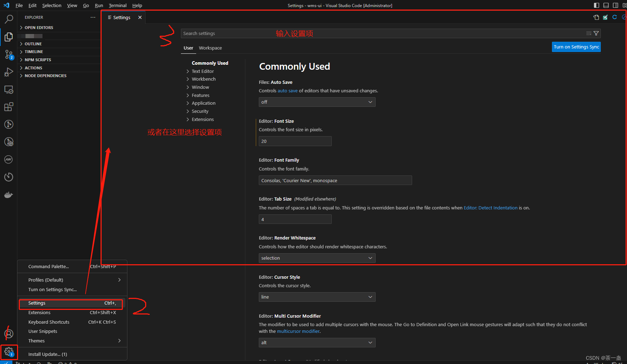Image resolution: width=627 pixels, height=364 pixels.
Task: Choose User Snippets in the menu
Action: 72,331
